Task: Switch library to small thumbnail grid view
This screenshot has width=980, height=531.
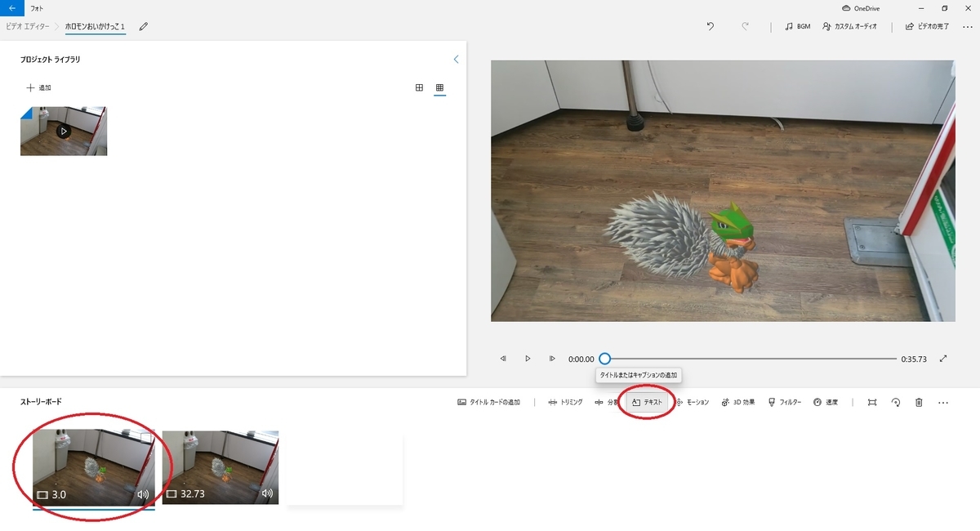Action: pyautogui.click(x=439, y=87)
